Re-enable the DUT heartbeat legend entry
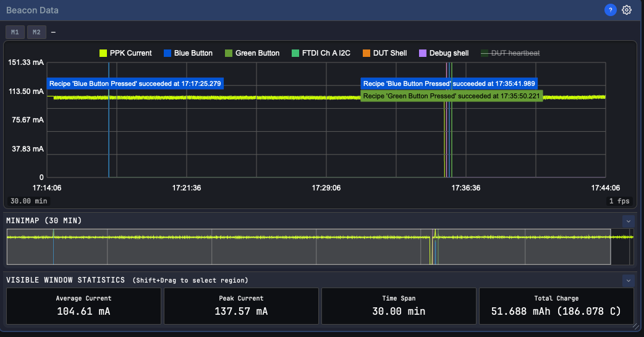The width and height of the screenshot is (644, 337). (510, 53)
